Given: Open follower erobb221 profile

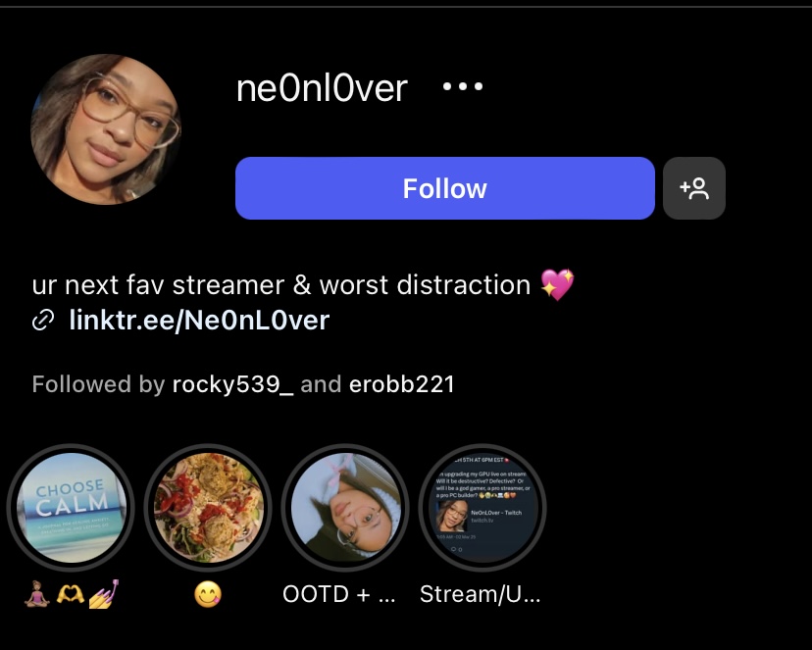Looking at the screenshot, I should coord(401,384).
